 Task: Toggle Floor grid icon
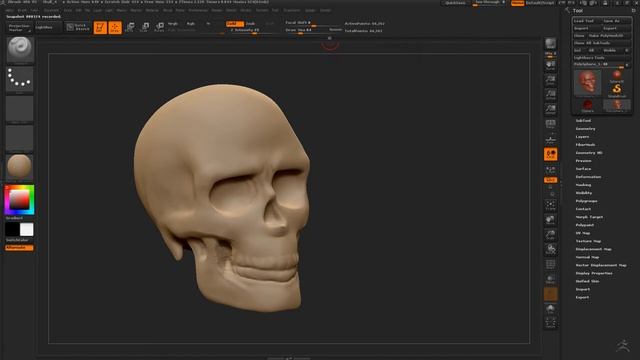(x=550, y=139)
